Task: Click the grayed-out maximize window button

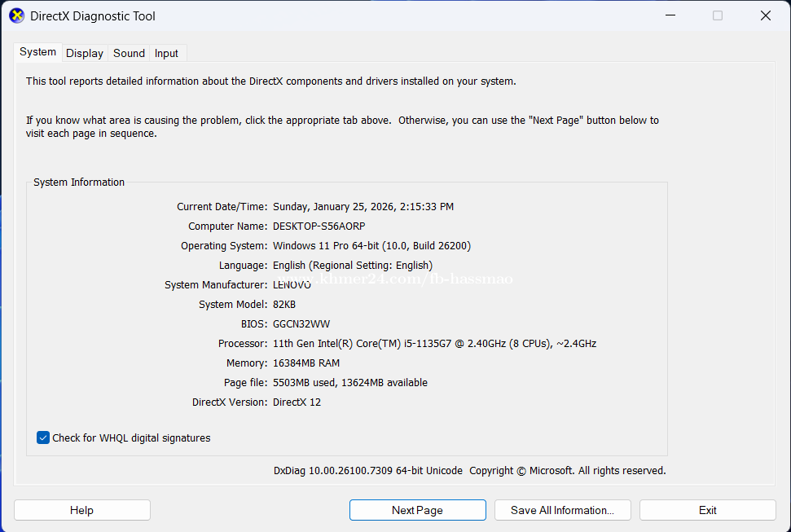Action: click(x=718, y=15)
